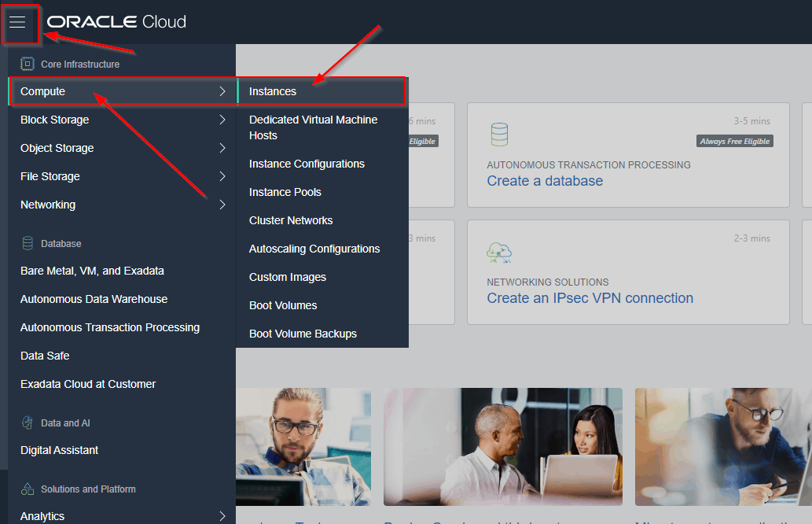Click the Oracle Cloud logo
Screen dimensions: 812x524
116,22
